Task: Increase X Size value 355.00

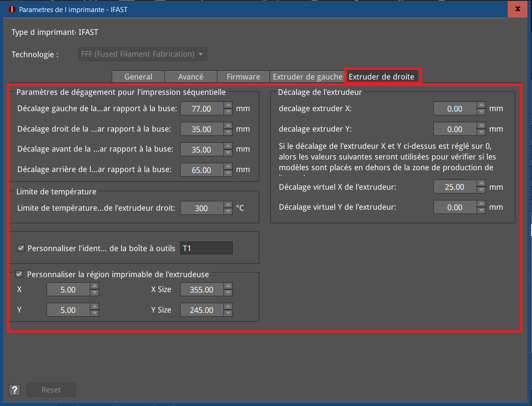Action: (x=229, y=286)
